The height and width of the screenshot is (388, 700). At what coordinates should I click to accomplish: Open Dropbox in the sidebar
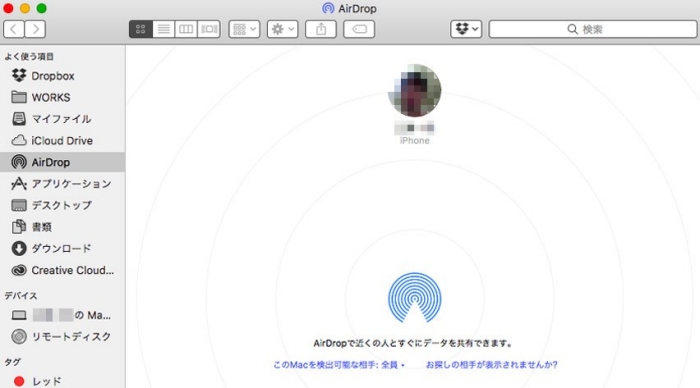[62, 76]
